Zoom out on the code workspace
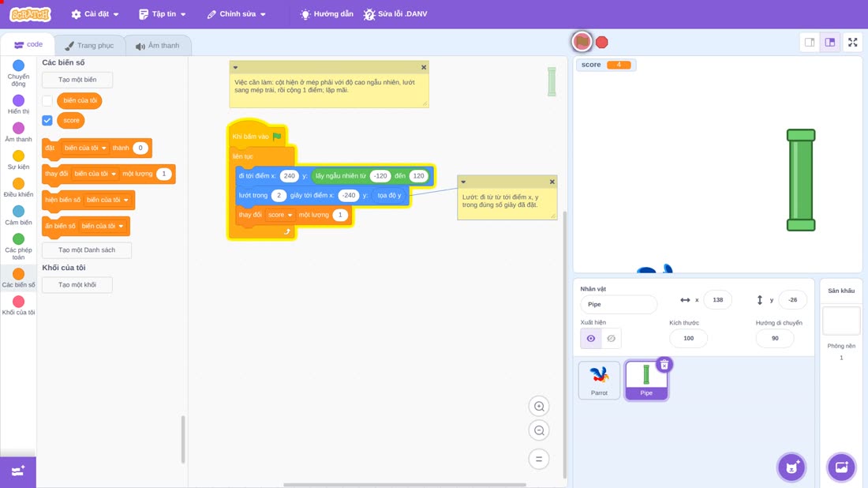 539,430
